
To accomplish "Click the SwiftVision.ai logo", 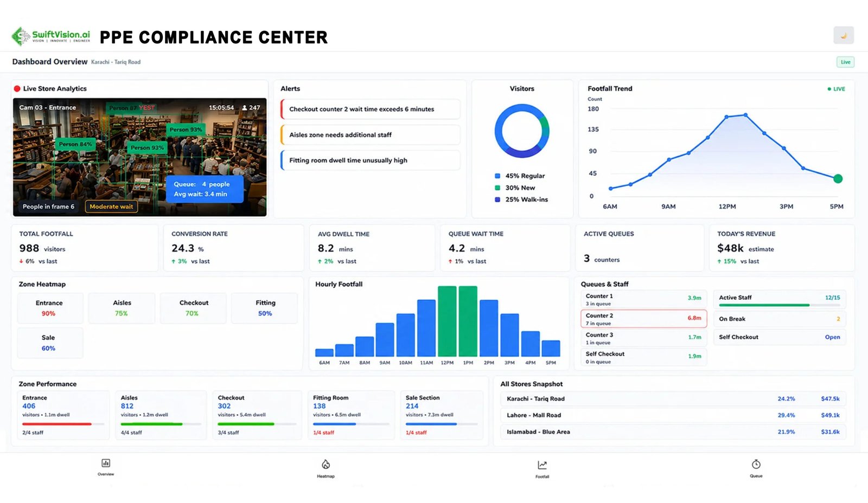I will (51, 36).
